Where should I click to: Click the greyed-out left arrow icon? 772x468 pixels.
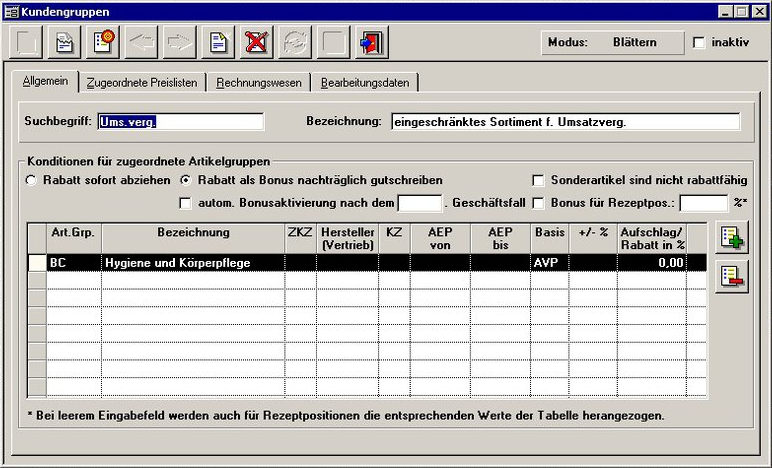point(142,43)
